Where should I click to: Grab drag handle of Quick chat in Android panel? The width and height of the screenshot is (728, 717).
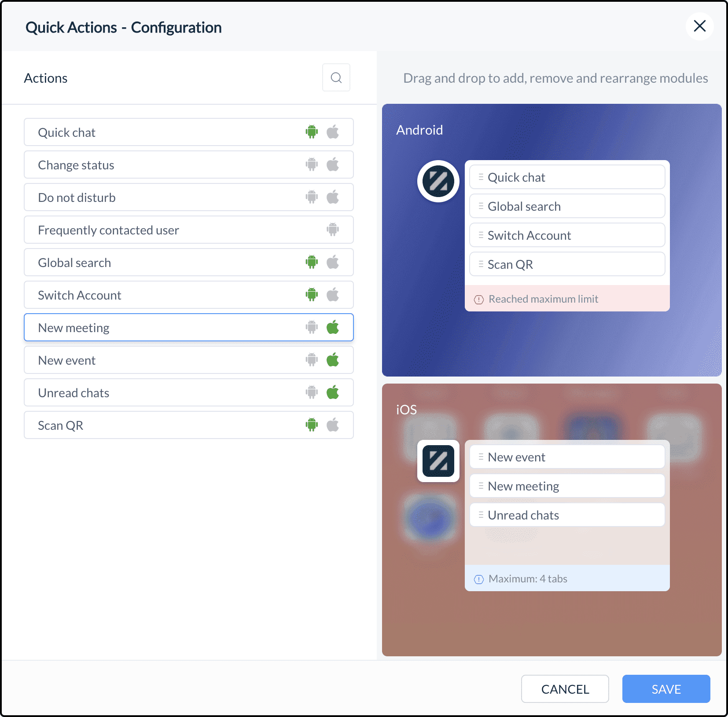click(481, 177)
